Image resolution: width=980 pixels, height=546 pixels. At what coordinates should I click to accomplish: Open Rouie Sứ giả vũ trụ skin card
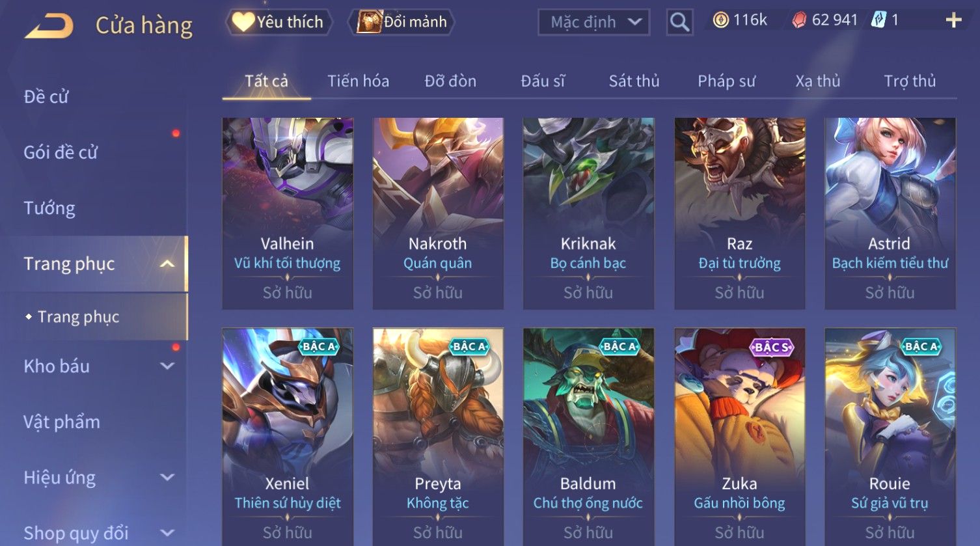(890, 436)
